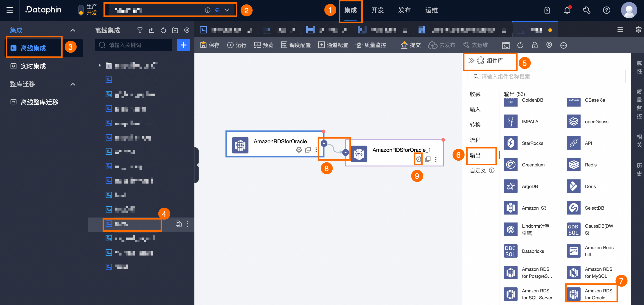Select the 转换 component category
The width and height of the screenshot is (644, 305).
pos(475,125)
